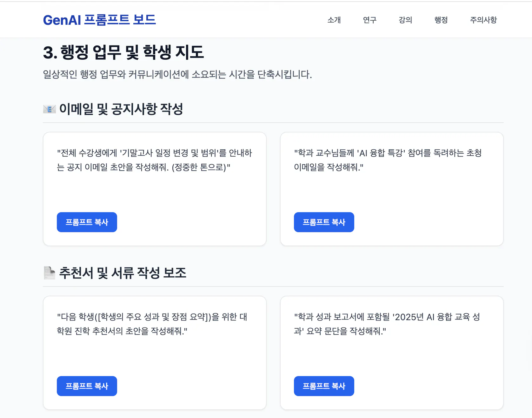Click the GenAI 프롬프트 보드 logo link

(x=100, y=20)
